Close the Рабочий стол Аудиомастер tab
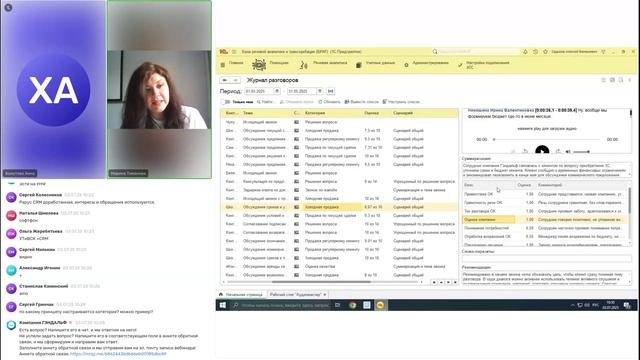Image resolution: width=640 pixels, height=360 pixels. point(325,294)
